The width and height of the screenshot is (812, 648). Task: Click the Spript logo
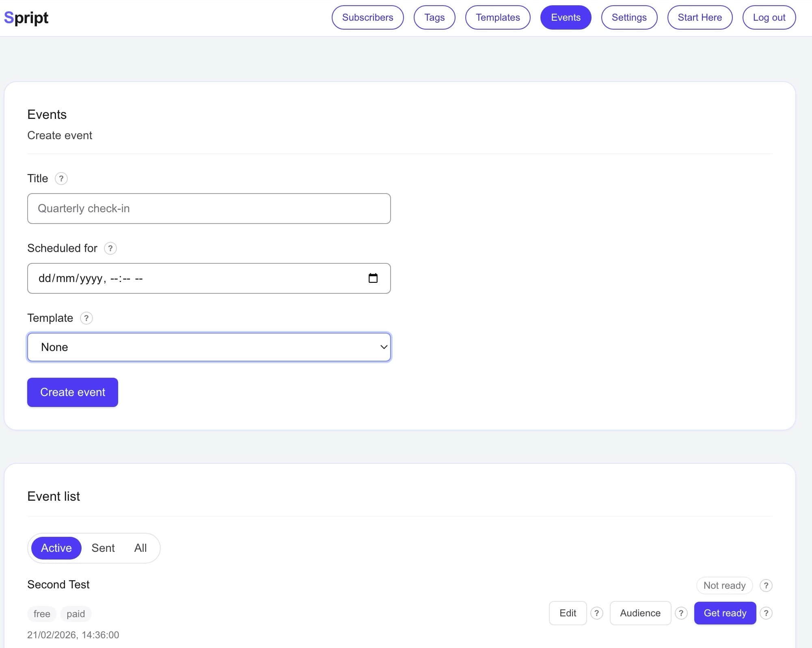point(26,17)
